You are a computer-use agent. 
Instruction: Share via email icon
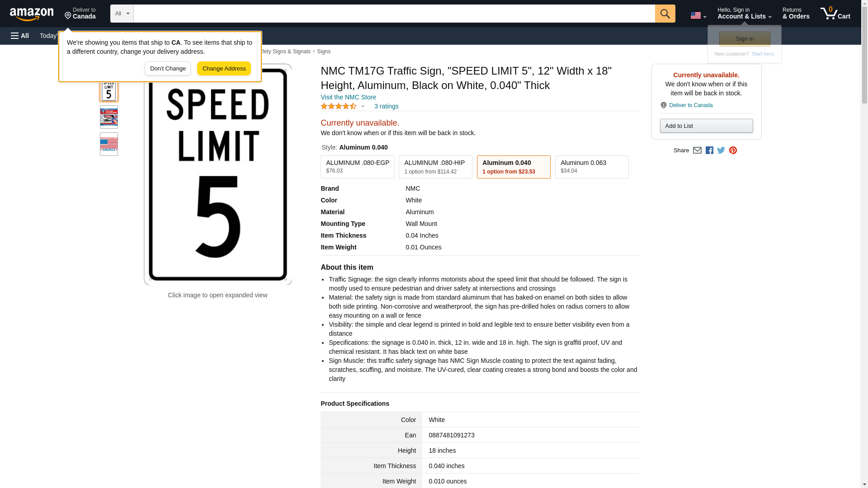(697, 150)
